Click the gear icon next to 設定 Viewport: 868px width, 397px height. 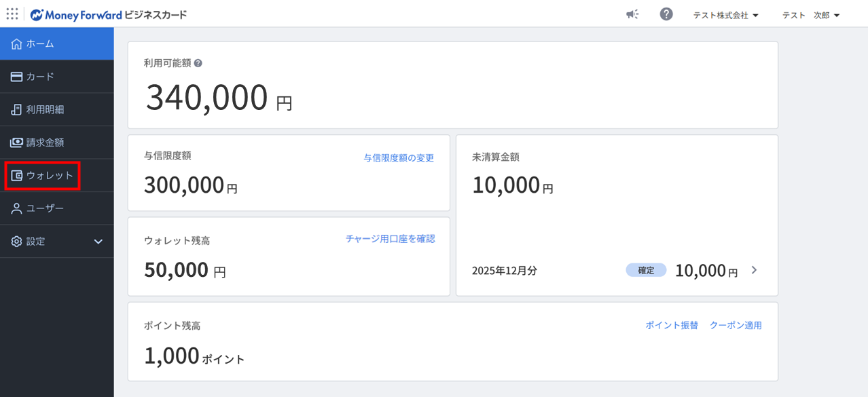[x=17, y=242]
